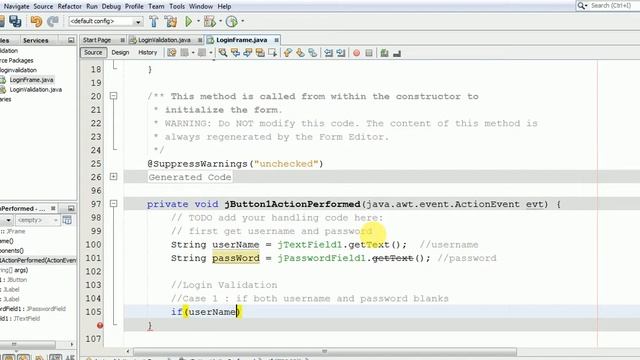Click the Uncomment code editor icon
This screenshot has height=360, width=640.
coord(397,53)
